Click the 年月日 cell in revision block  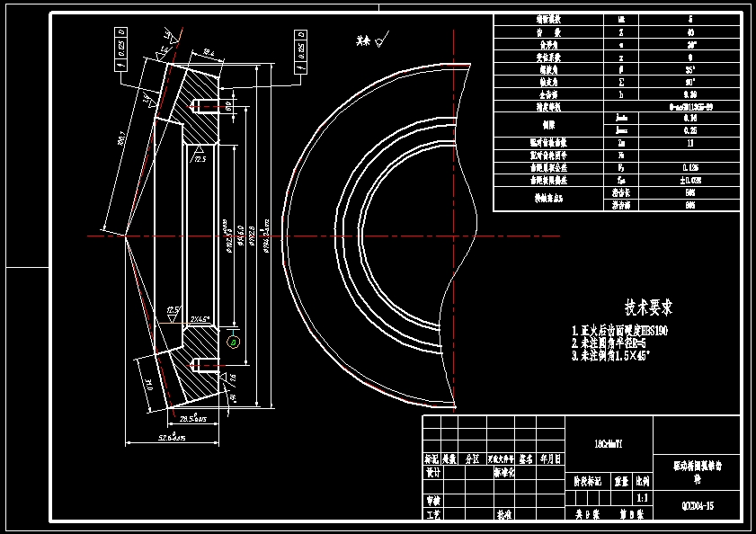coord(550,459)
